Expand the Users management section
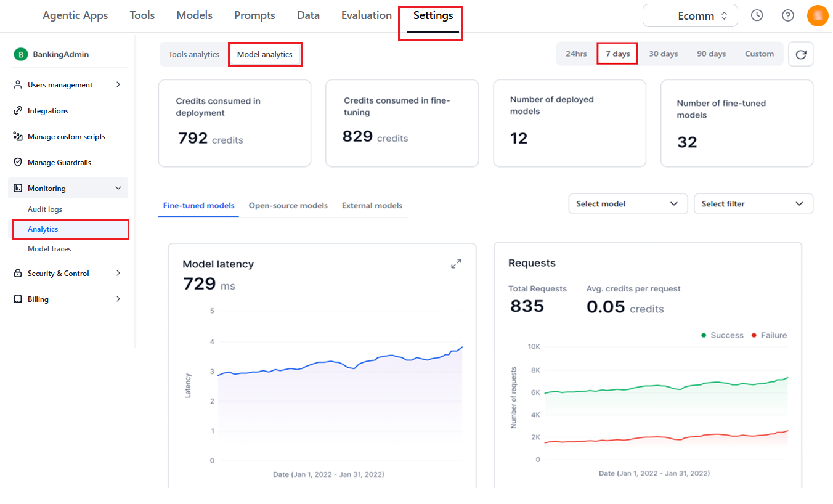Viewport: 833px width, 504px height. click(68, 85)
